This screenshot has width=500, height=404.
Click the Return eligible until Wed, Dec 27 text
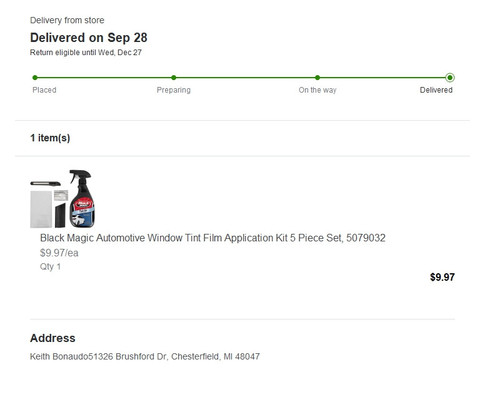pos(86,52)
